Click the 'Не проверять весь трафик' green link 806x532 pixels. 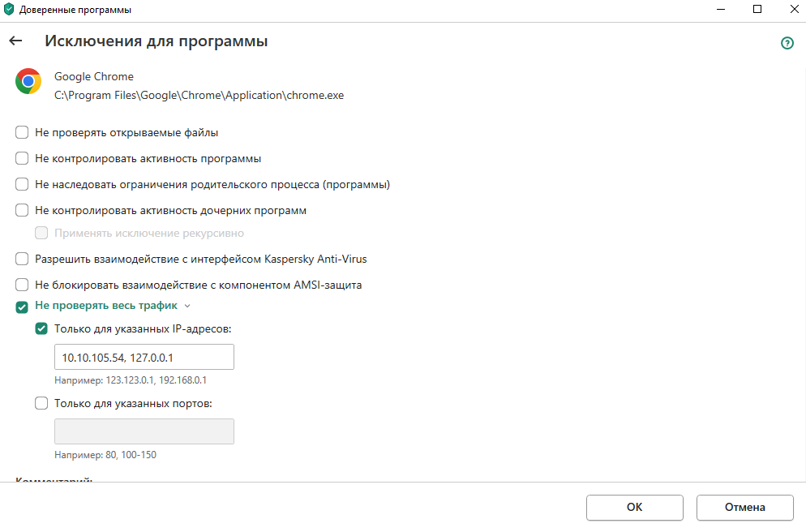coord(106,307)
